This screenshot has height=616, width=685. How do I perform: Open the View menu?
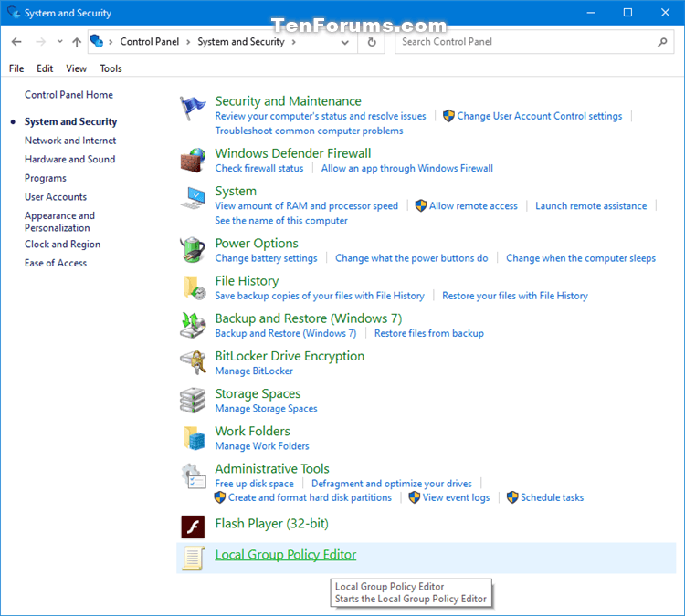77,68
